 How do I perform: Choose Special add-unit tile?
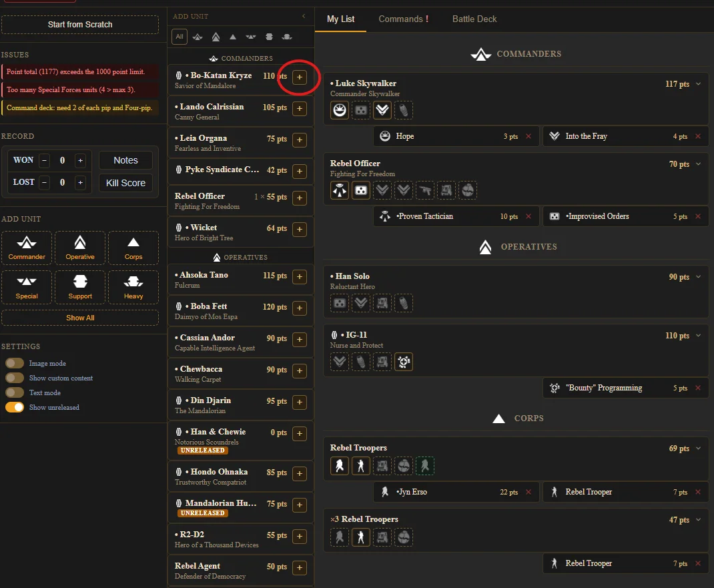(x=27, y=287)
